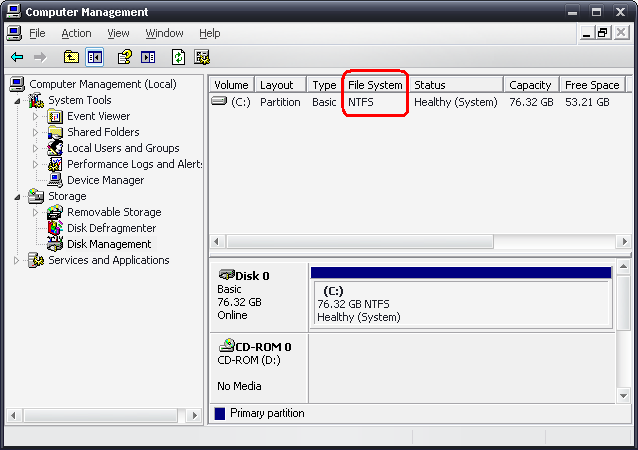Click the Free Space column header

(x=591, y=85)
